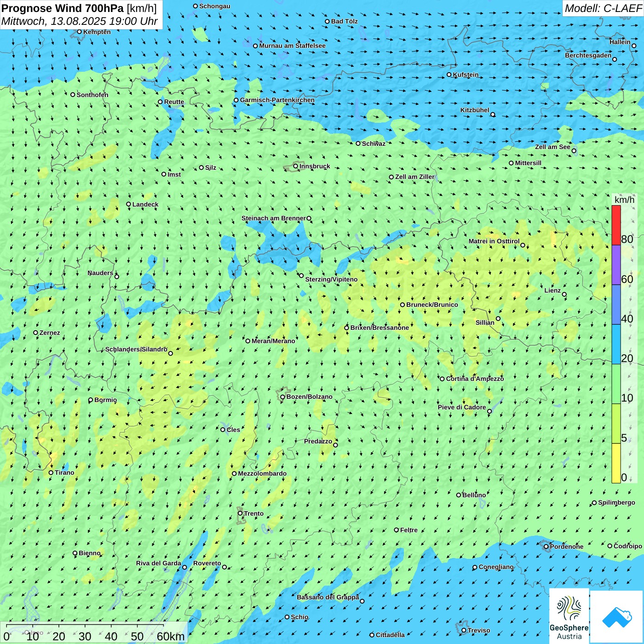This screenshot has height=644, width=644.
Task: Click the Garmisch-Partenkirchen city marker
Action: tap(236, 100)
